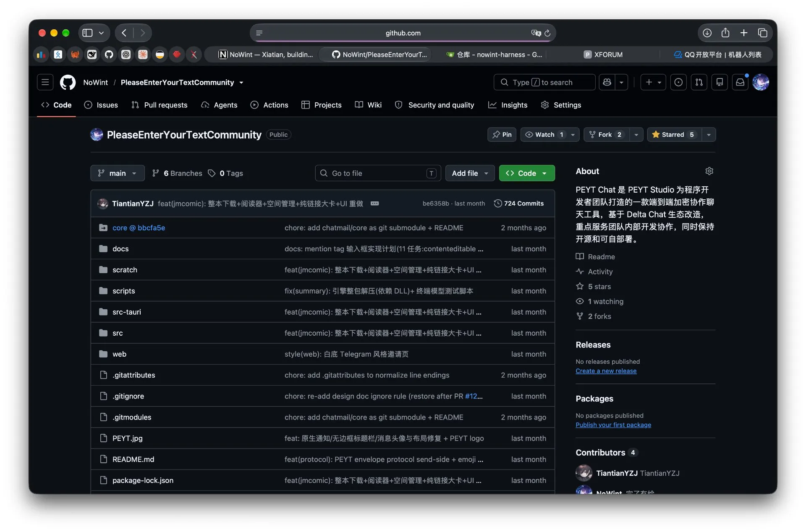The width and height of the screenshot is (806, 532).
Task: Switch to XFORUM browser tab
Action: point(603,55)
